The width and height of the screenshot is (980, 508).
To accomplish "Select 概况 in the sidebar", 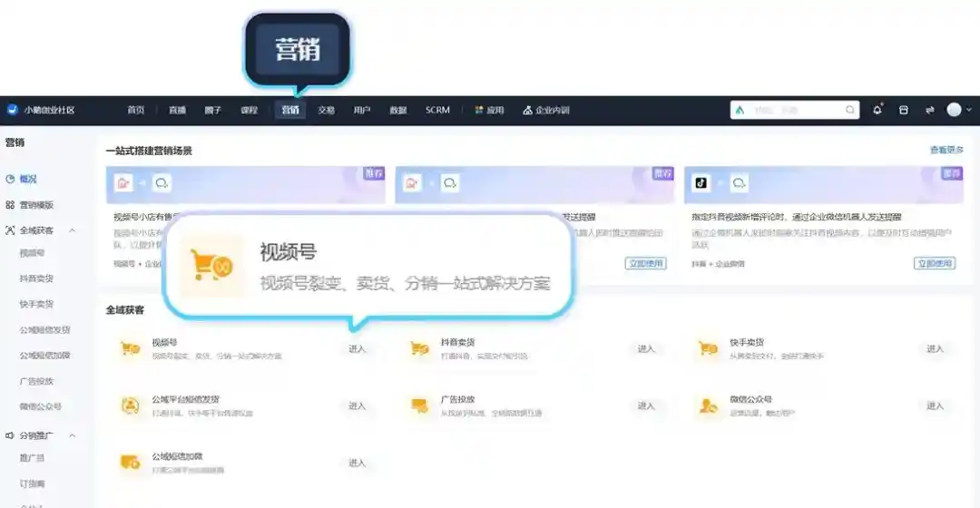I will pos(28,179).
